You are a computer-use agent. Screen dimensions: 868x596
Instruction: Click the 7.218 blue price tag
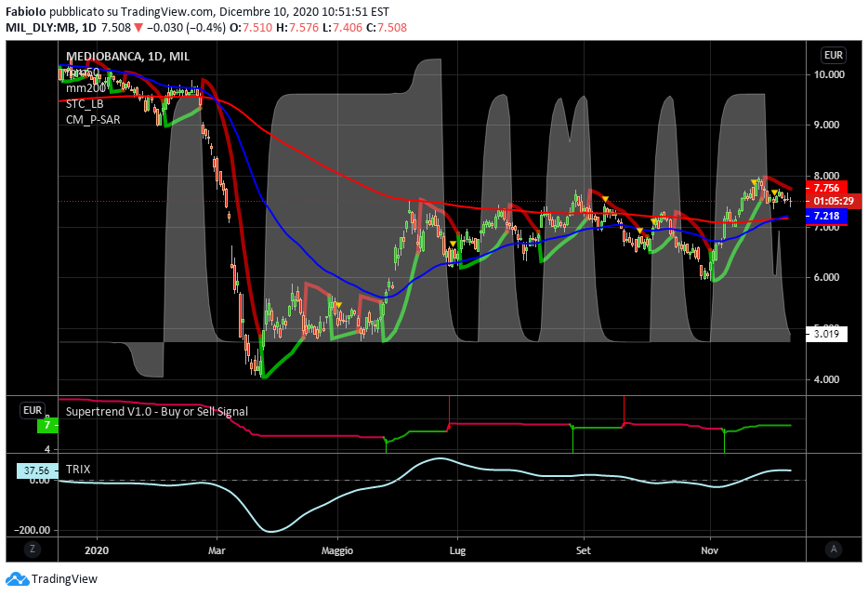click(x=826, y=216)
